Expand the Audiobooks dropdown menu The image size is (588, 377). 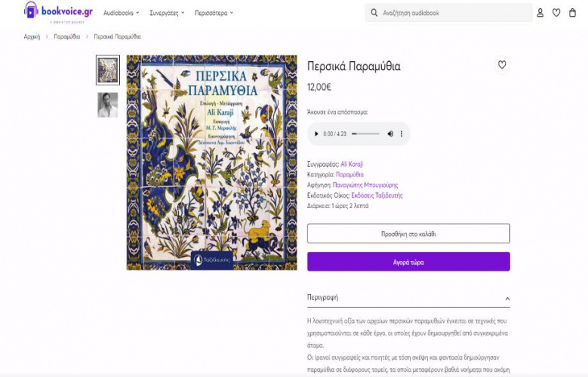click(121, 13)
